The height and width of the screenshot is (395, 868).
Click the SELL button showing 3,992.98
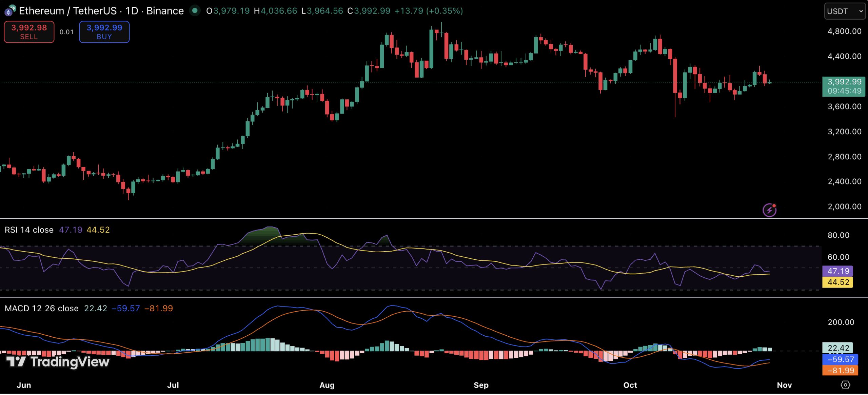tap(29, 32)
